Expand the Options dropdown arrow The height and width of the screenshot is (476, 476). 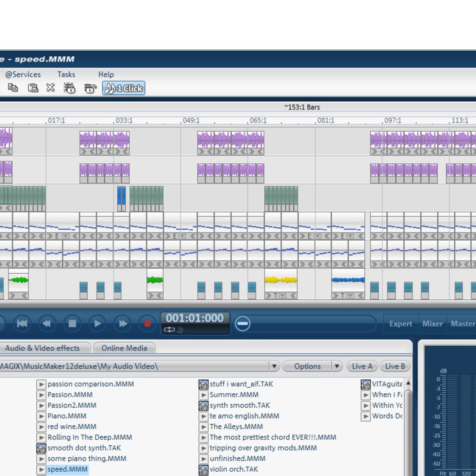pyautogui.click(x=337, y=366)
